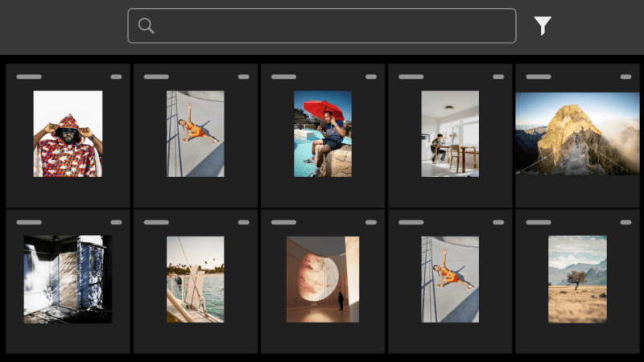Click the pill button on sailboat card

(x=244, y=222)
